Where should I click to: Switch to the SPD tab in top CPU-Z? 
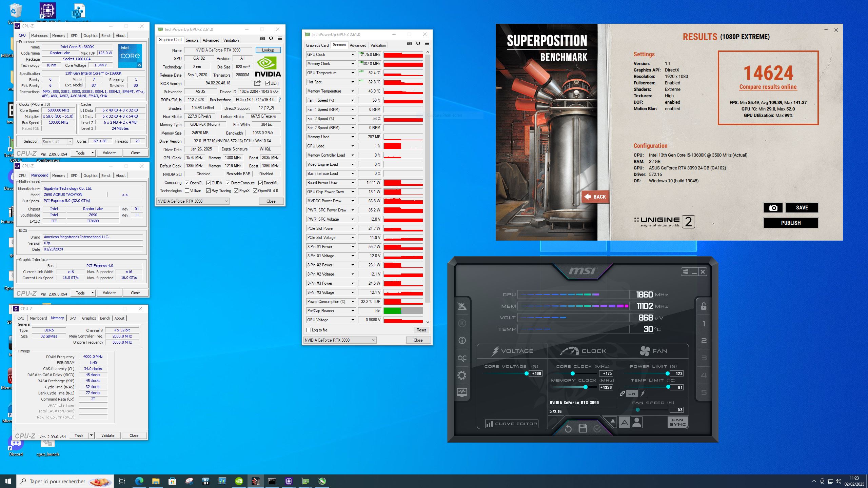pos(74,36)
